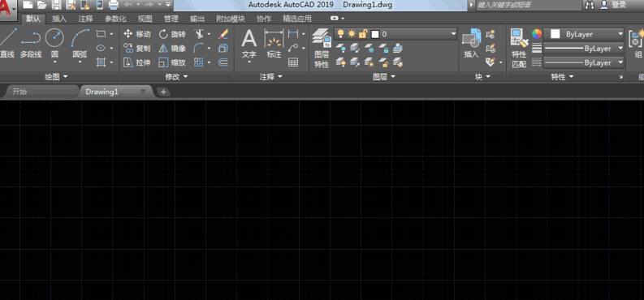Activate the Scale (缩放) command

pos(172,62)
